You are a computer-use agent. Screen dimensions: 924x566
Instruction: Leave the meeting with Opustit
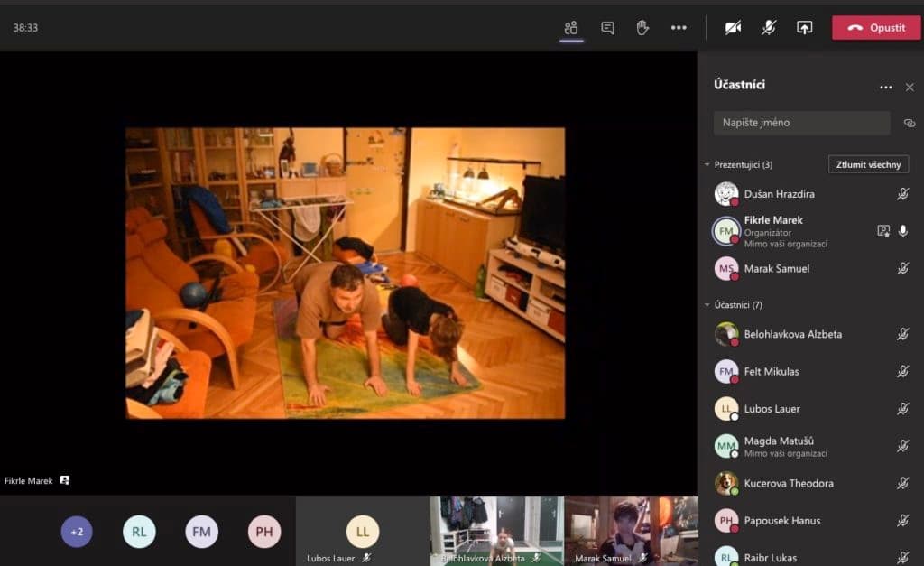coord(875,28)
